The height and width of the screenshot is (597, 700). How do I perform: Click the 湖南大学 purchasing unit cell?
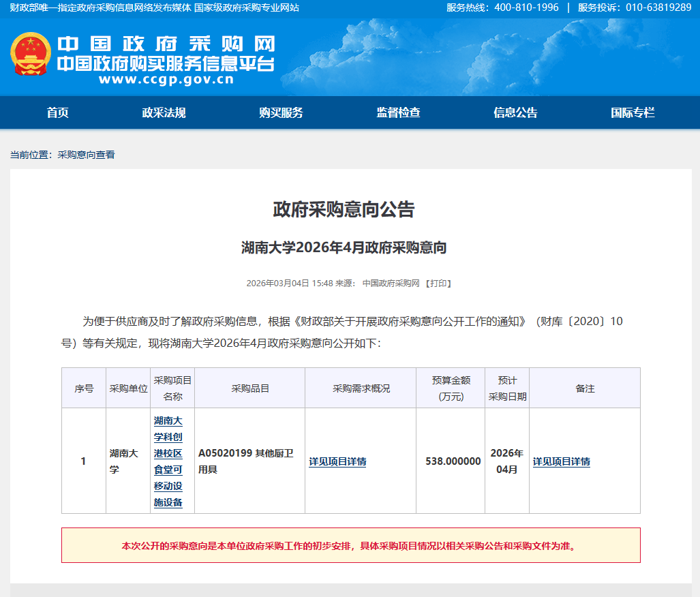coord(129,461)
